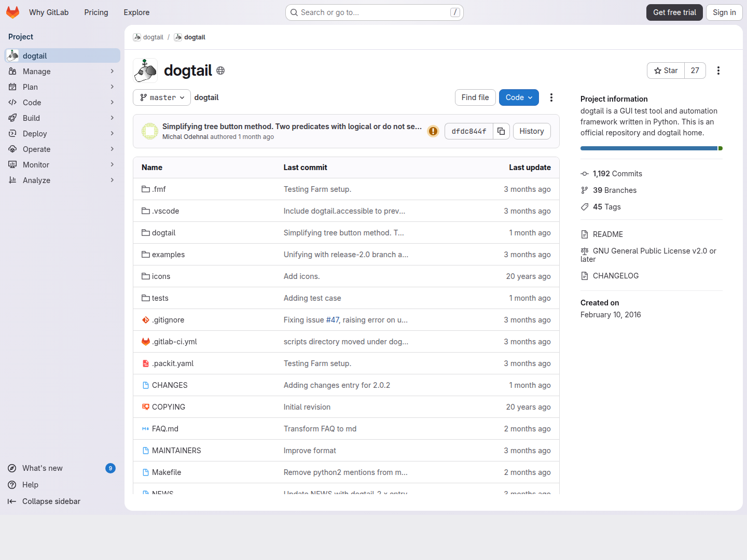Click the FAQ.md markdown icon
Screen dimensions: 747x560
tap(146, 429)
